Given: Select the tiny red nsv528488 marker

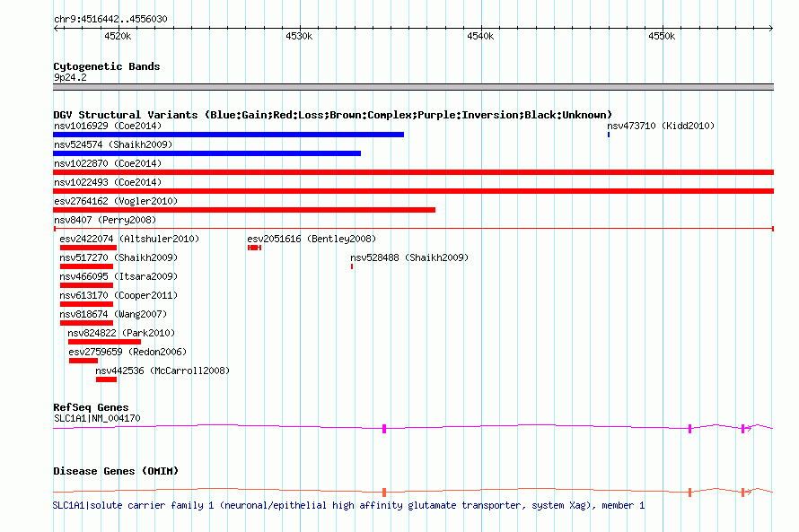Looking at the screenshot, I should (x=352, y=266).
